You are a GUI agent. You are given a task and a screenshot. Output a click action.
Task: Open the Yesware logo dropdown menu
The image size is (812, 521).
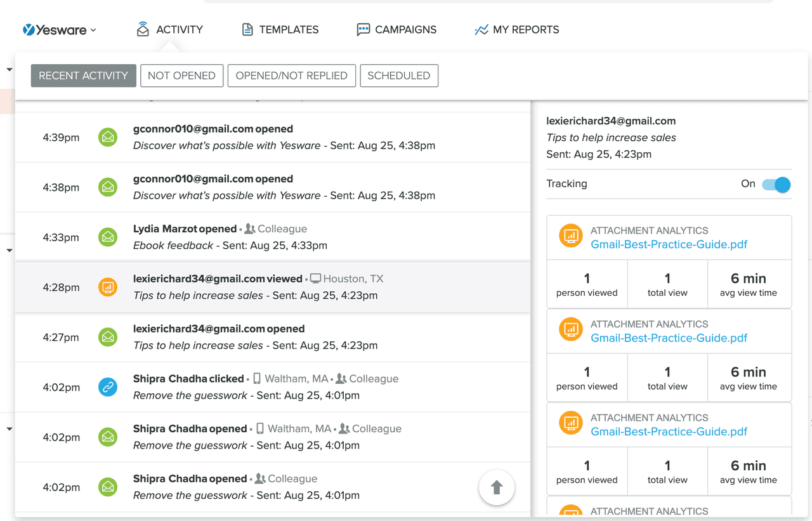[x=60, y=29]
